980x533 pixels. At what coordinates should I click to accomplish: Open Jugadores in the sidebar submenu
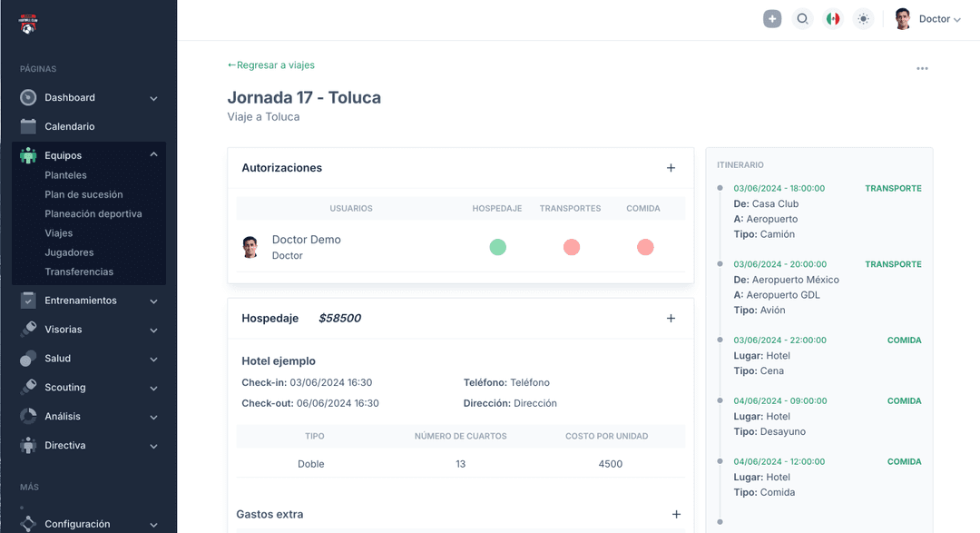pos(69,252)
